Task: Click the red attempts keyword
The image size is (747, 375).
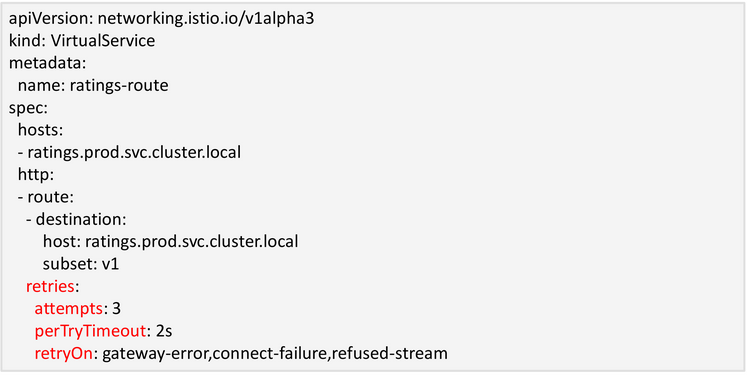Action: pos(69,309)
